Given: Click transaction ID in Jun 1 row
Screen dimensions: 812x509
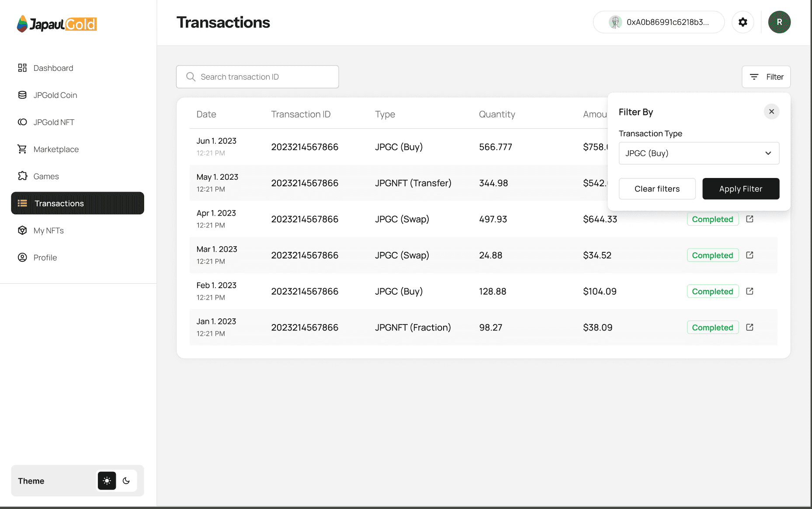Looking at the screenshot, I should [x=305, y=147].
